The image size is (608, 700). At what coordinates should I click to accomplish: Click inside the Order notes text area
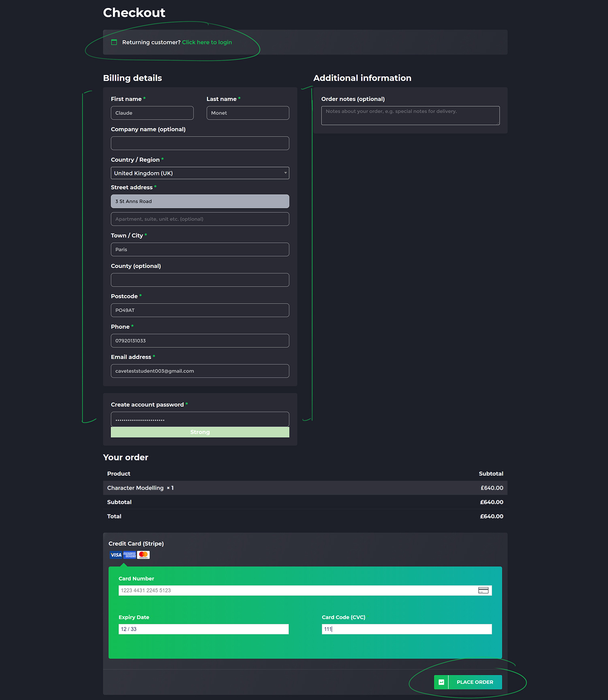(x=410, y=116)
